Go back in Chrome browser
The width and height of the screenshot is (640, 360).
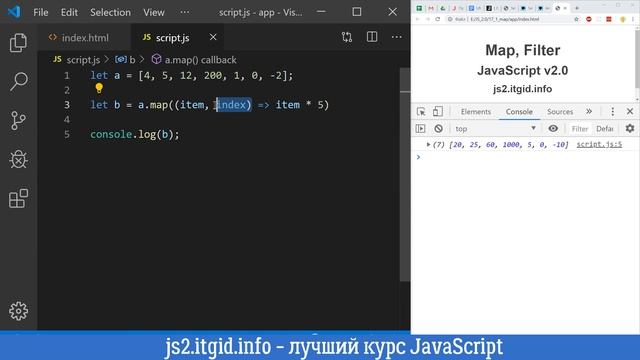click(418, 19)
